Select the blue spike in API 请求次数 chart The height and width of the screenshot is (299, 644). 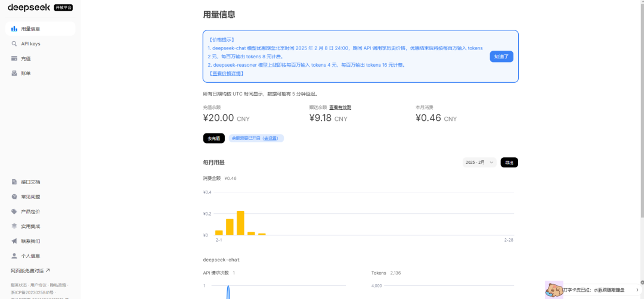pyautogui.click(x=228, y=292)
